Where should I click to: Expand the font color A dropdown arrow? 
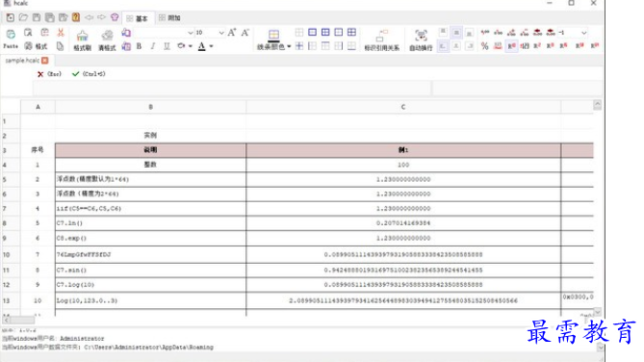tap(211, 46)
